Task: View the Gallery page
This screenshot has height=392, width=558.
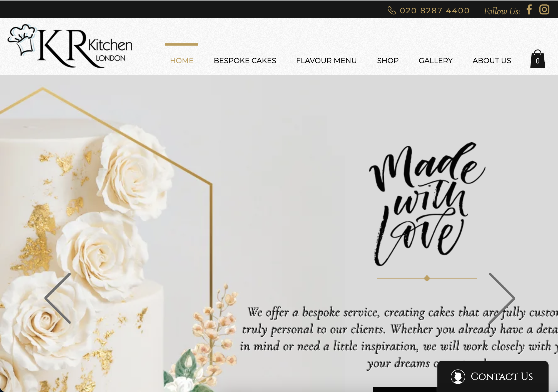Action: pos(435,61)
